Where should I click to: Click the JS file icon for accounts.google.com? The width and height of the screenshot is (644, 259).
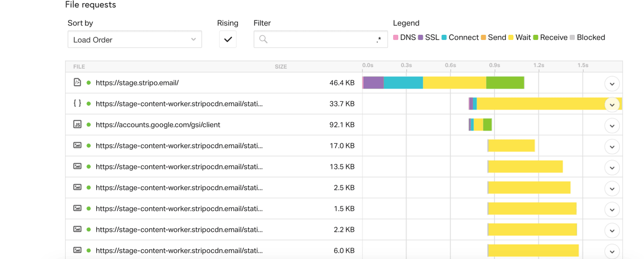point(77,124)
